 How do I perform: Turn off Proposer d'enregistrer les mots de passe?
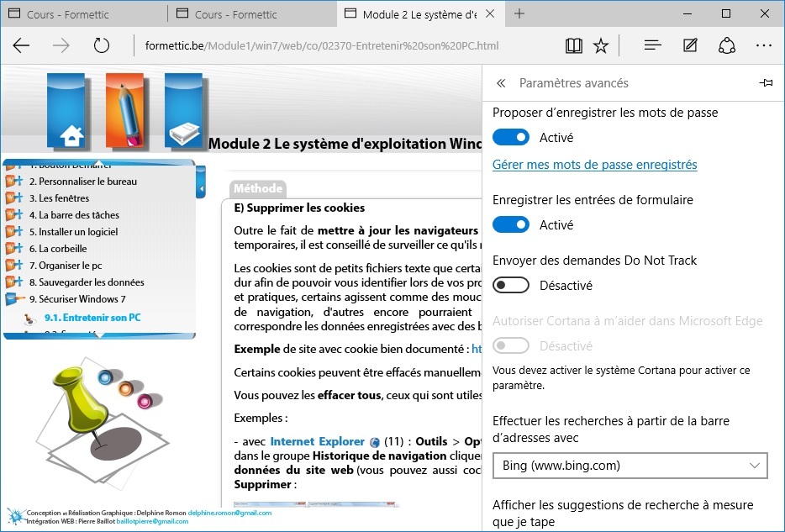click(x=511, y=137)
